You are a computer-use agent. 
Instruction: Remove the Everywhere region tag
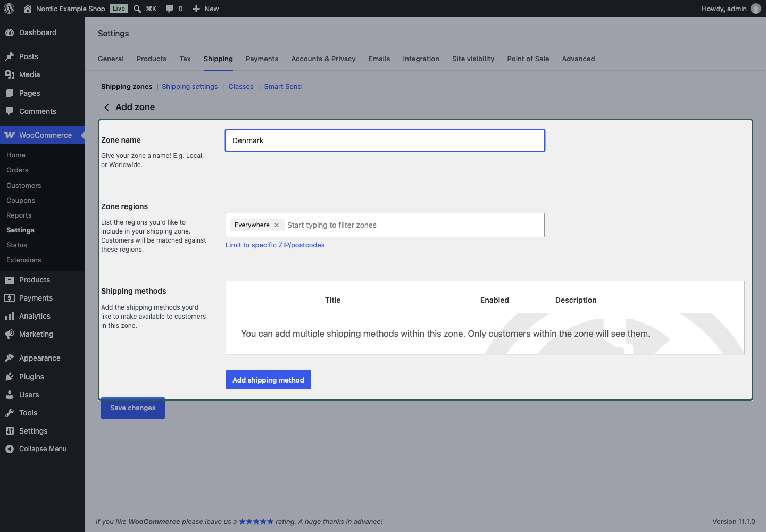click(277, 225)
